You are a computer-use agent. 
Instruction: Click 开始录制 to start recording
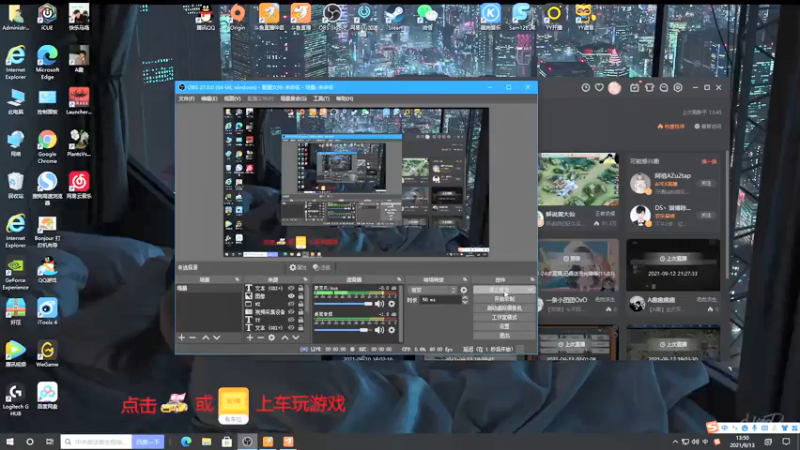504,299
